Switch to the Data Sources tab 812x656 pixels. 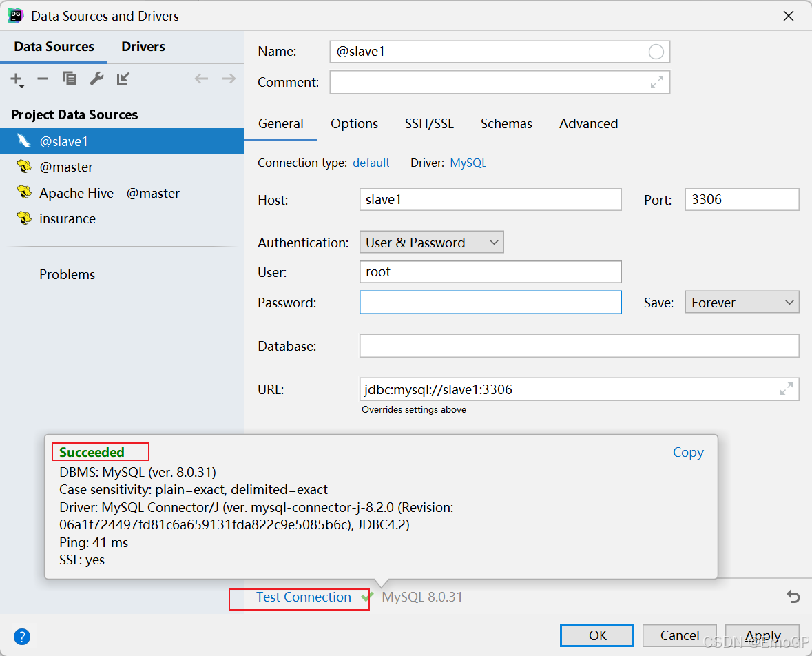(x=54, y=47)
